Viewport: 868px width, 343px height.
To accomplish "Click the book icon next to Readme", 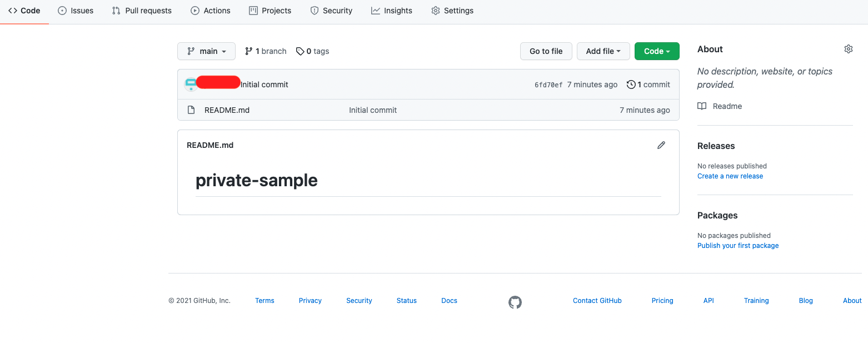I will click(702, 106).
